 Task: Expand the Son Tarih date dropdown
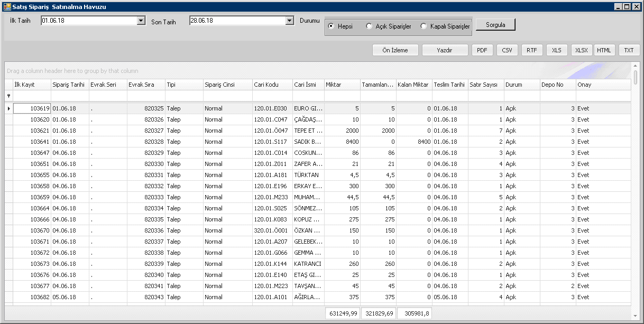[289, 21]
